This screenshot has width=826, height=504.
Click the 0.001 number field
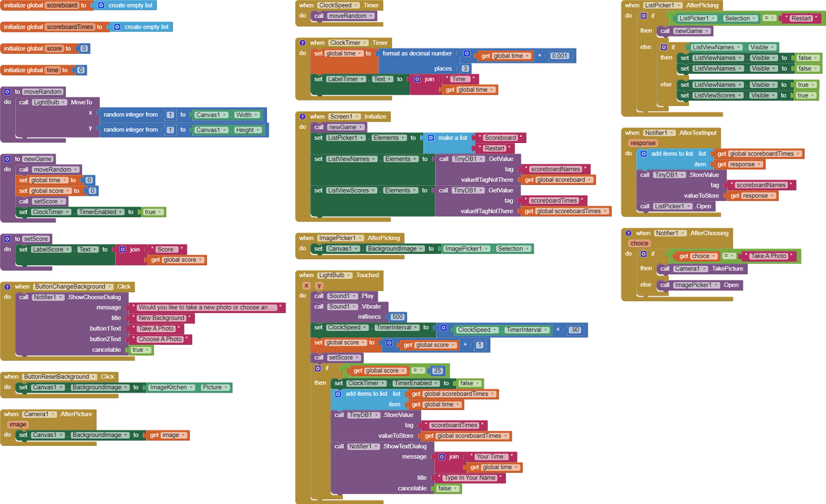[559, 56]
